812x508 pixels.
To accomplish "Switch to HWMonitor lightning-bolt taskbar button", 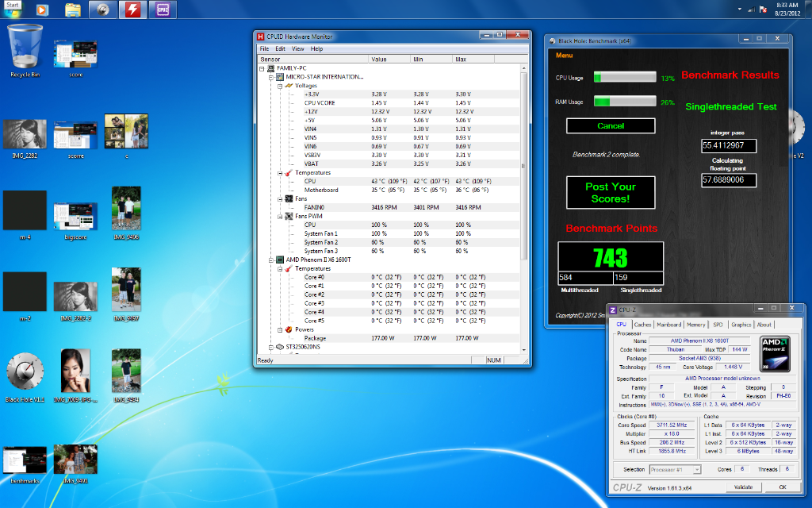I will pyautogui.click(x=132, y=10).
